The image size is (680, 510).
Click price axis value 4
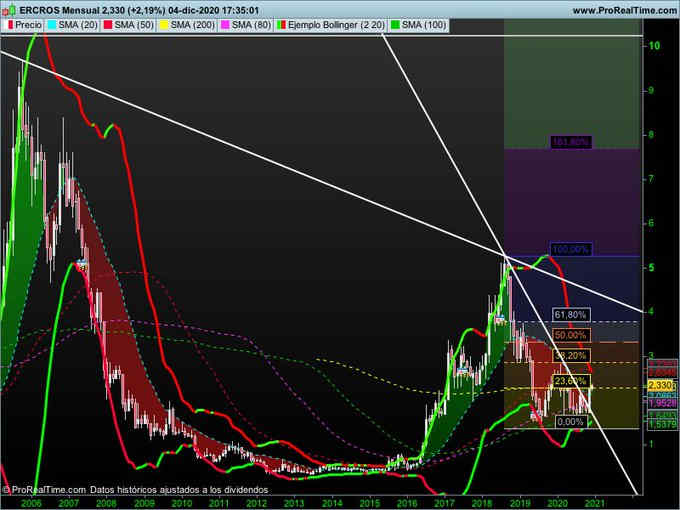point(651,312)
